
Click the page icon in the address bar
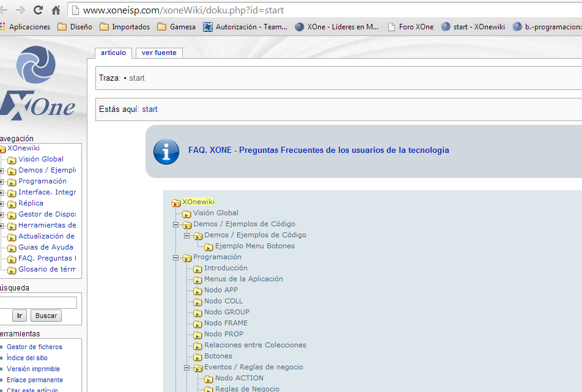point(75,10)
